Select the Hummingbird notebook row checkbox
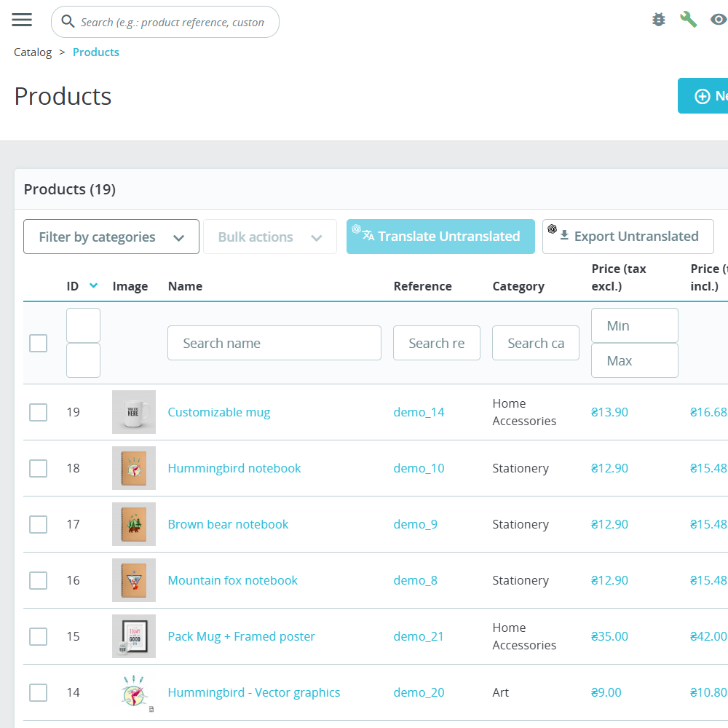 38,468
